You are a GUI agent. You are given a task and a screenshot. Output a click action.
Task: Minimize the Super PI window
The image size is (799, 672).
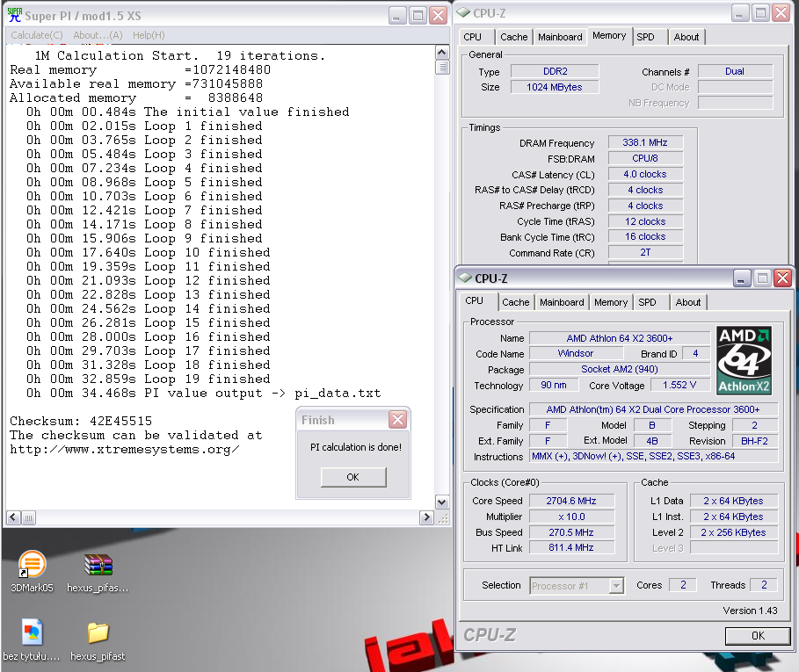coord(397,16)
